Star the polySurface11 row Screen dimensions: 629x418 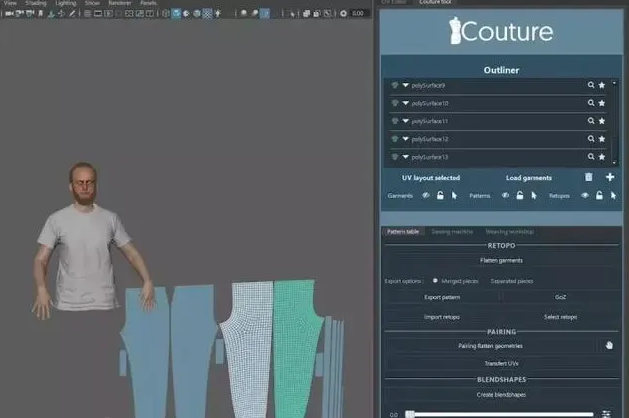pos(602,121)
